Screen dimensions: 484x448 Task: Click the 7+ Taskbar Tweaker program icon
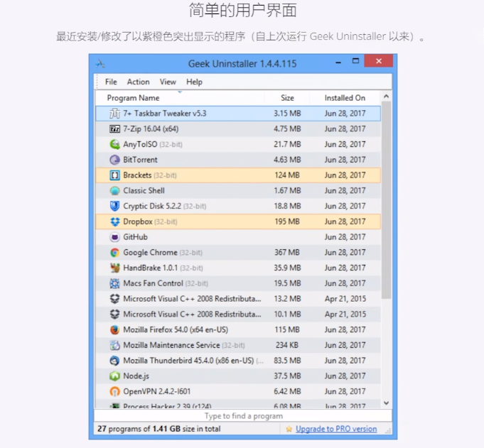(115, 114)
